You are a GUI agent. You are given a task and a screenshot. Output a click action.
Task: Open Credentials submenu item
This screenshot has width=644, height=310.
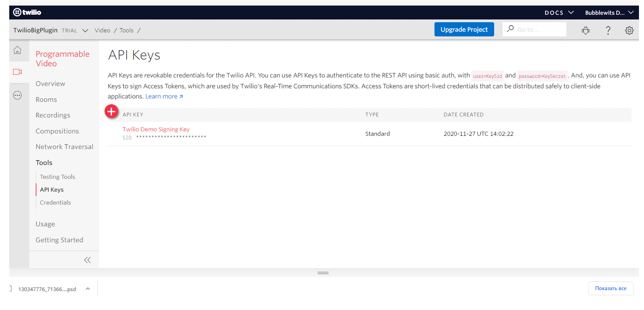[x=55, y=202]
